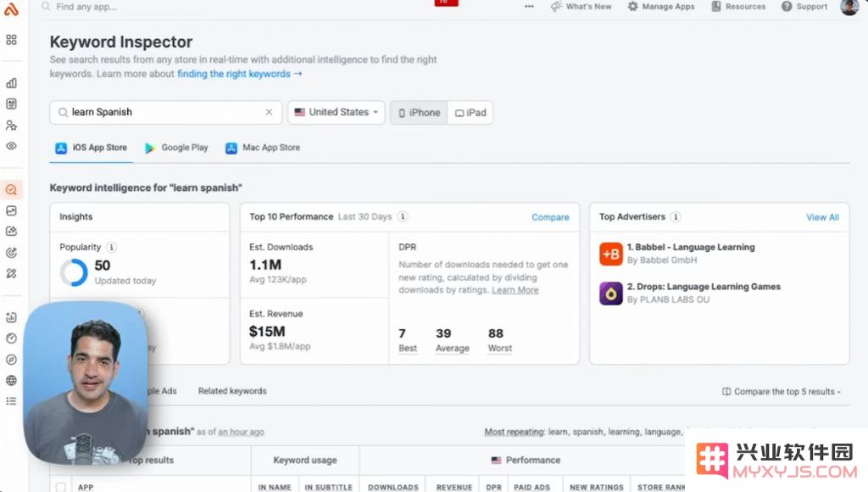Follow the DPR Learn More link
Viewport: 868px width, 492px height.
coord(515,290)
